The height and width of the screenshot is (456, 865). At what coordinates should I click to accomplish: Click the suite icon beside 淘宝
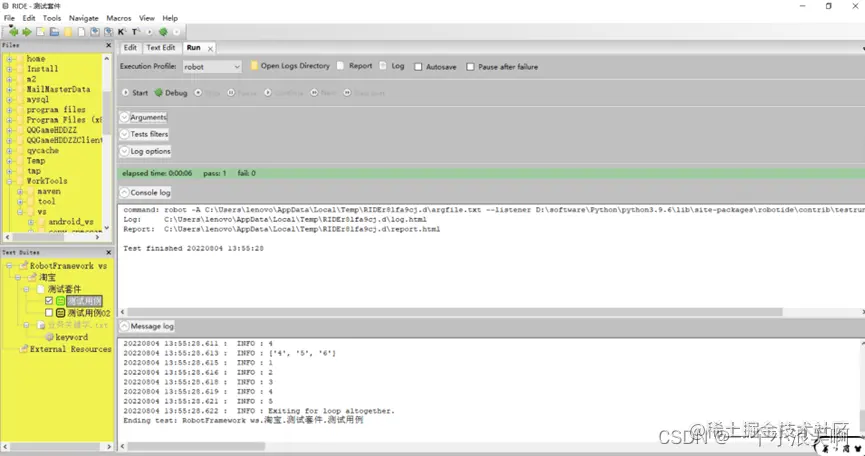point(33,277)
